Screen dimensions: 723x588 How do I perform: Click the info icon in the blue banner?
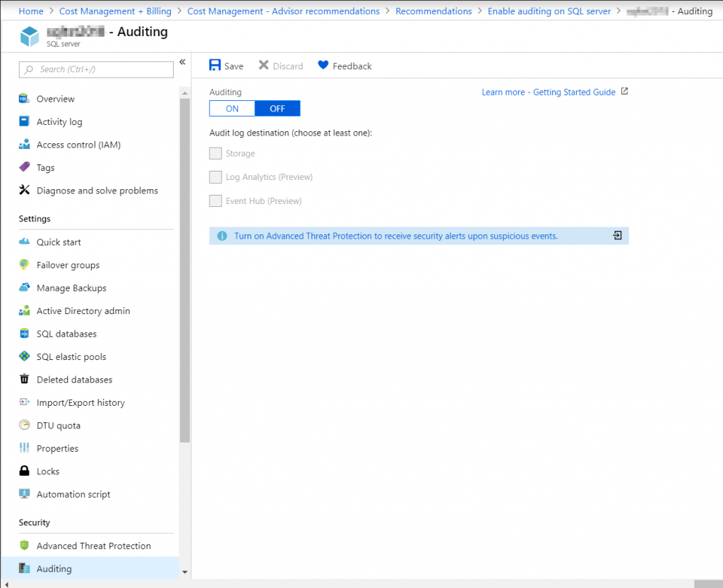[x=222, y=236]
